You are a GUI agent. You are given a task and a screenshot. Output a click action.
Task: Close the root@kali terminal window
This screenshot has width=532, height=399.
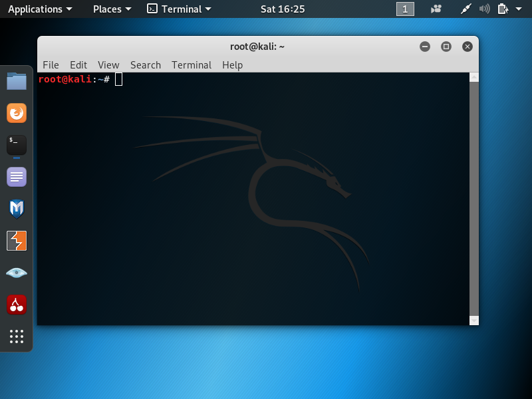(467, 47)
